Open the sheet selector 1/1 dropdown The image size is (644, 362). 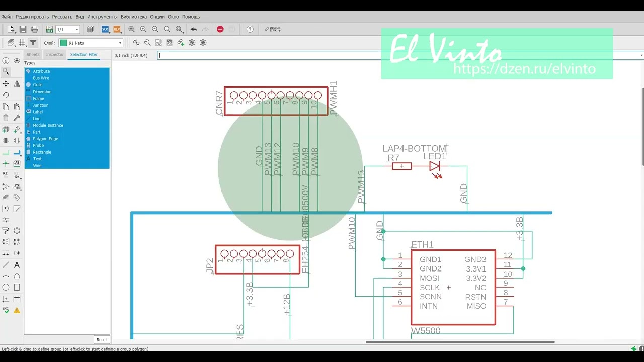pyautogui.click(x=67, y=29)
